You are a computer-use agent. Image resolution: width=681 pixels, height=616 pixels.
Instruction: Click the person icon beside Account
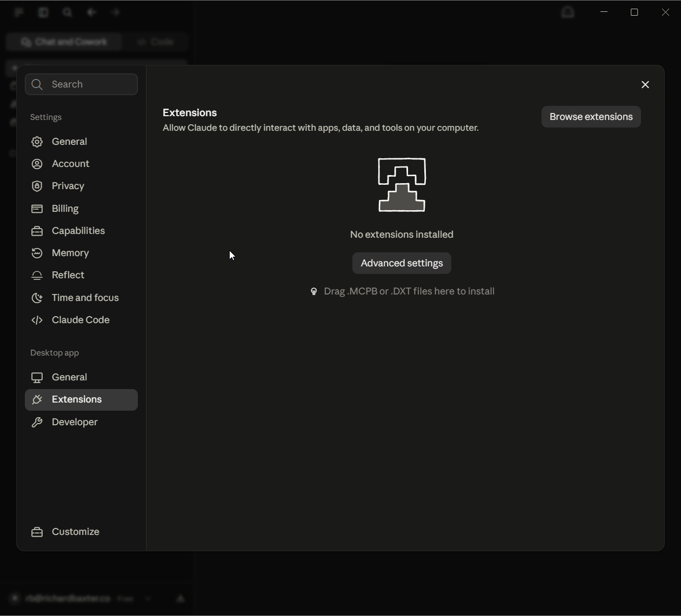[37, 164]
